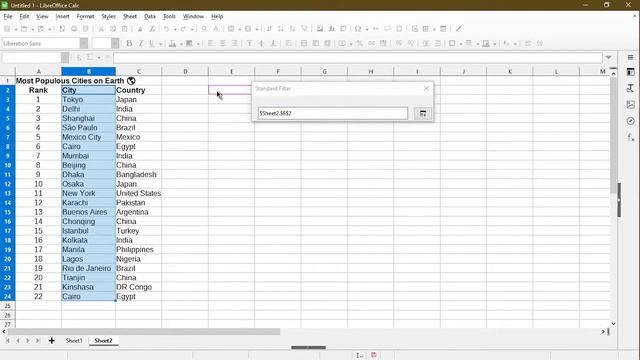Click the Sum sigma icon by formula bar
The width and height of the screenshot is (640, 360).
tap(90, 58)
